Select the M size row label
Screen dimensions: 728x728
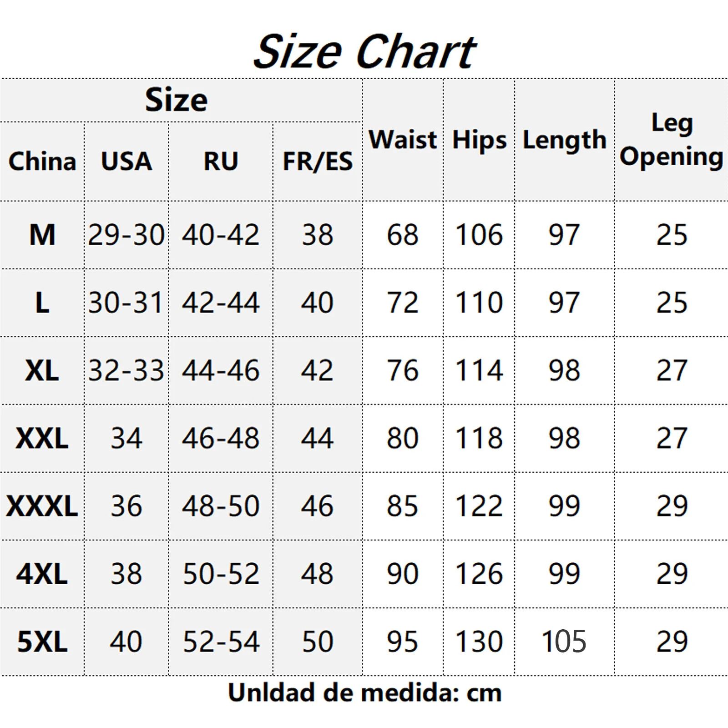(42, 235)
